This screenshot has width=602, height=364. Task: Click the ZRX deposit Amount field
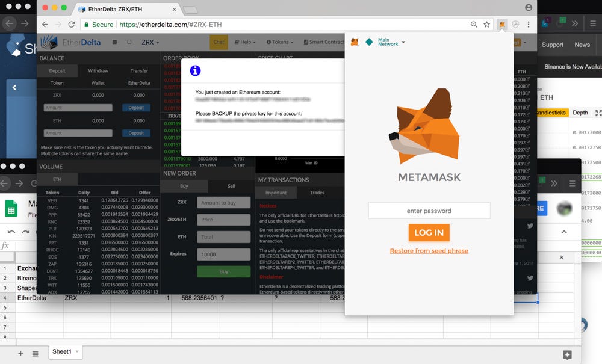click(78, 108)
